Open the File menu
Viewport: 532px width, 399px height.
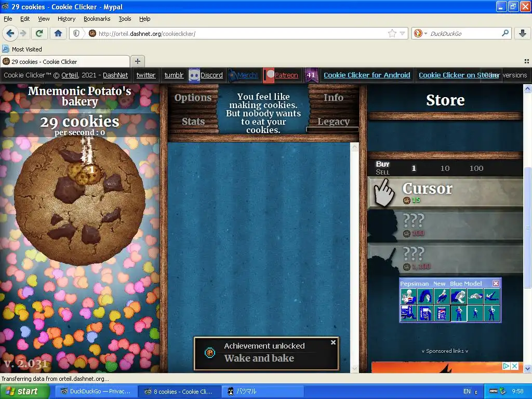click(x=8, y=19)
